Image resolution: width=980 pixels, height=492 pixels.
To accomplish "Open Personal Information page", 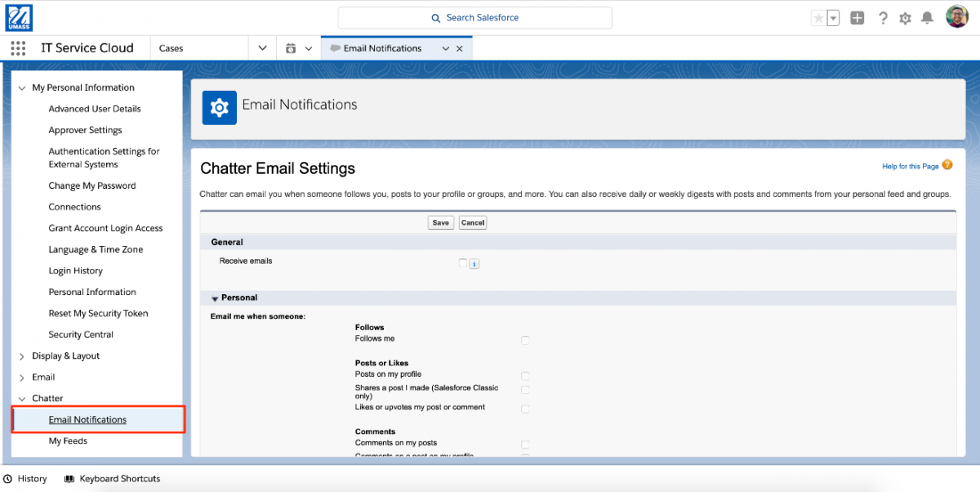I will [92, 292].
